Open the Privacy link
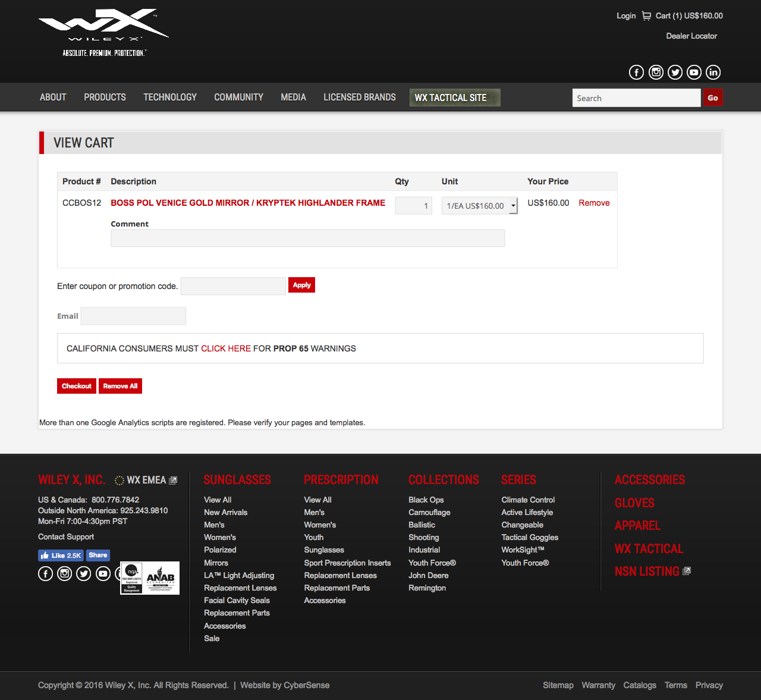 (709, 685)
